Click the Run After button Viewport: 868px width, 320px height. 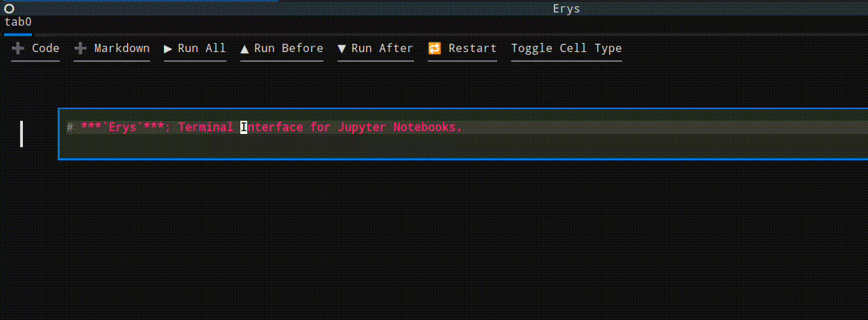tap(376, 49)
